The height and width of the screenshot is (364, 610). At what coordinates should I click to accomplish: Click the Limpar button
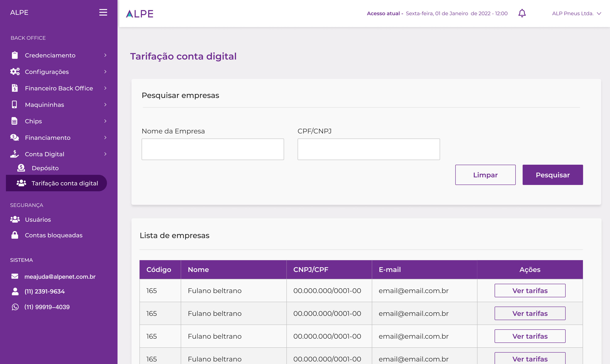coord(485,175)
